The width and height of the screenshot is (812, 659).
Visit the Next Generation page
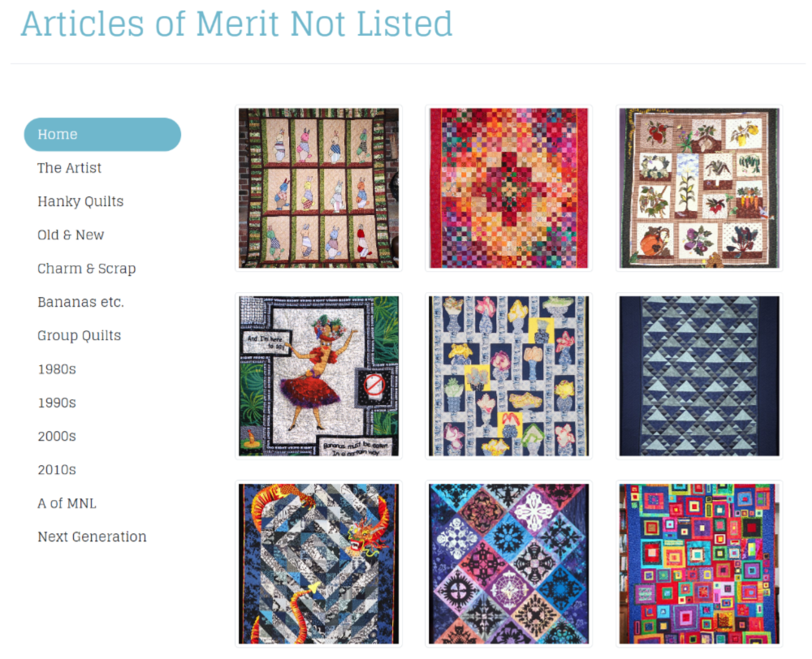click(92, 536)
